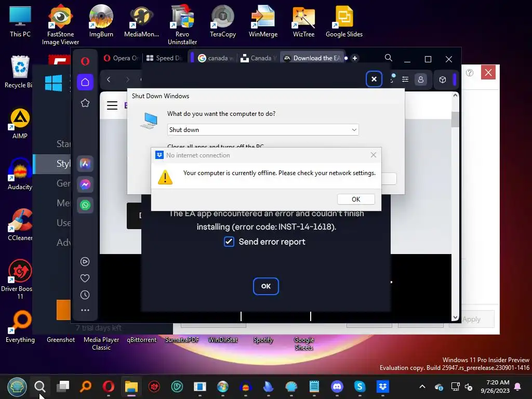This screenshot has width=532, height=399.
Task: Open WhatsApp in Opera sidebar
Action: pyautogui.click(x=85, y=205)
